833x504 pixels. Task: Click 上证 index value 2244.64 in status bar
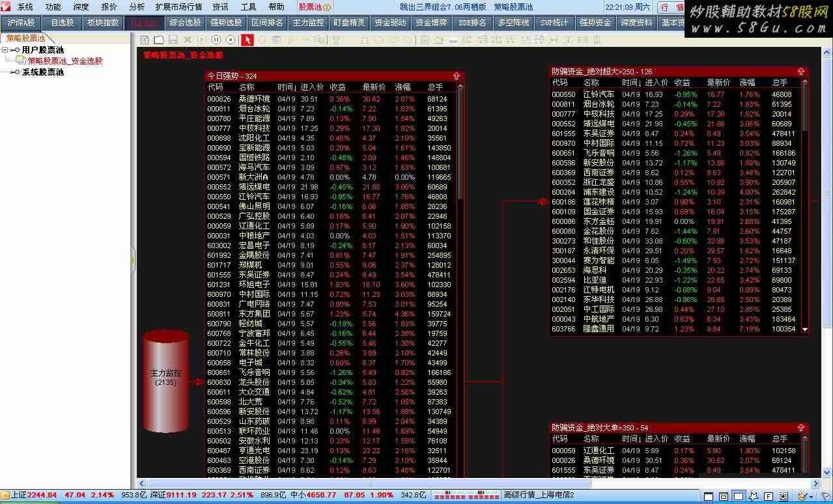click(x=42, y=496)
